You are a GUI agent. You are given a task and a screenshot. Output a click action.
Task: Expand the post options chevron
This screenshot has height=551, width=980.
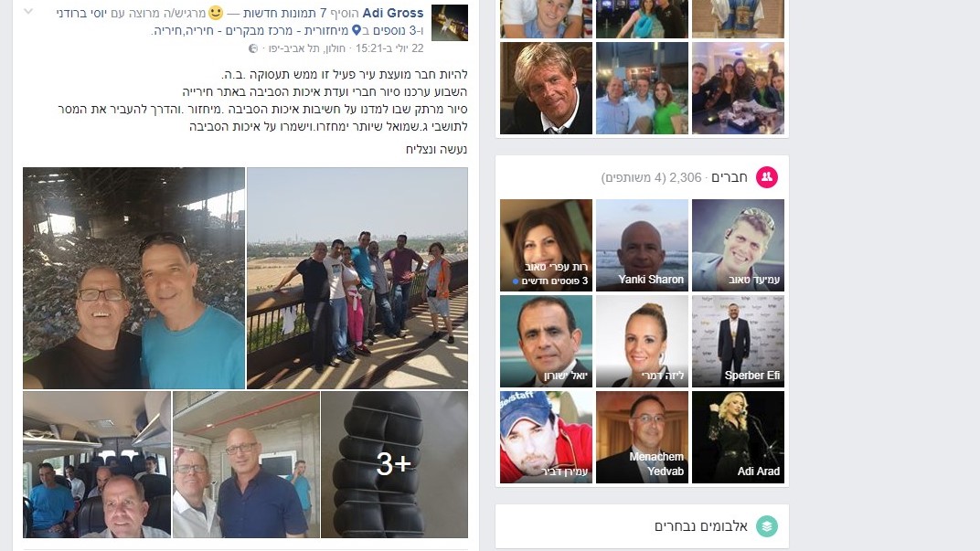(28, 11)
